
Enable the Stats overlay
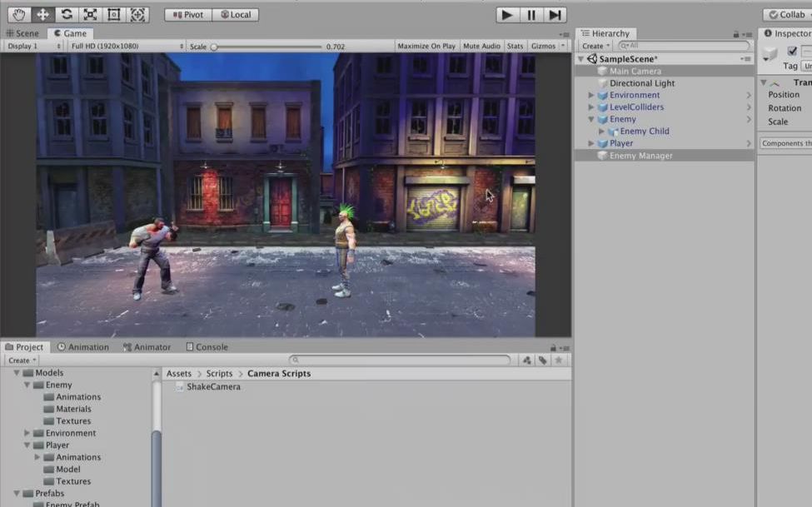coord(516,46)
